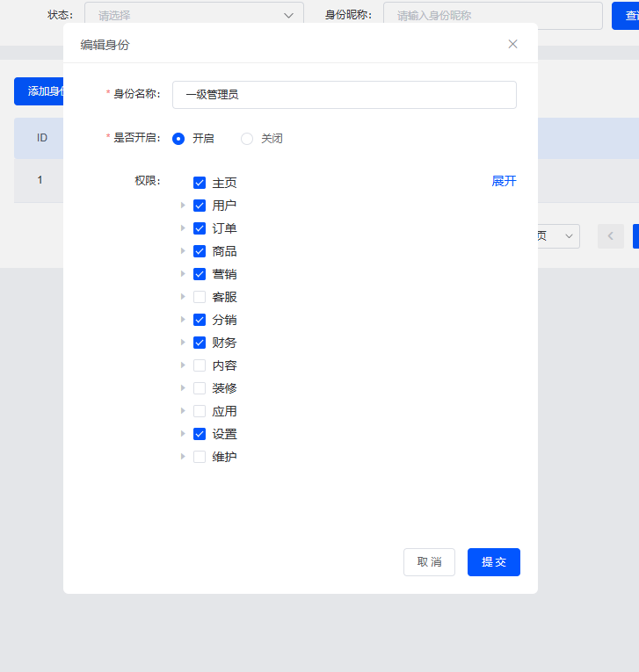Check the 内容 permission checkbox
Viewport: 639px width, 672px height.
coord(200,365)
